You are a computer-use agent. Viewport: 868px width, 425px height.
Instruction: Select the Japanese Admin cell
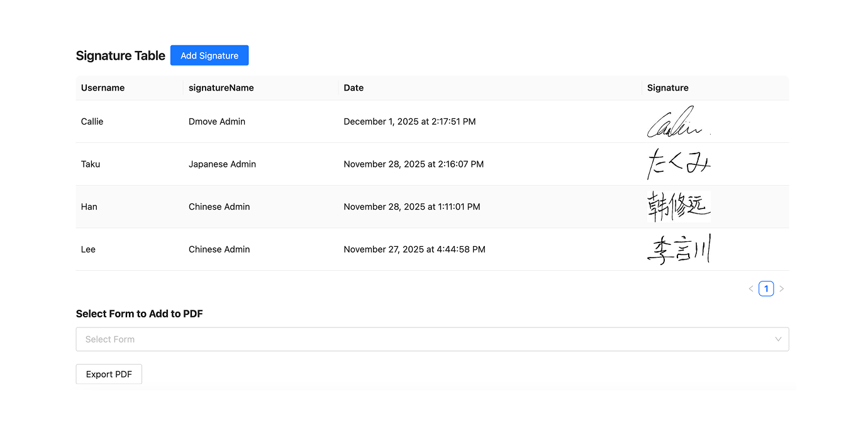pyautogui.click(x=222, y=164)
